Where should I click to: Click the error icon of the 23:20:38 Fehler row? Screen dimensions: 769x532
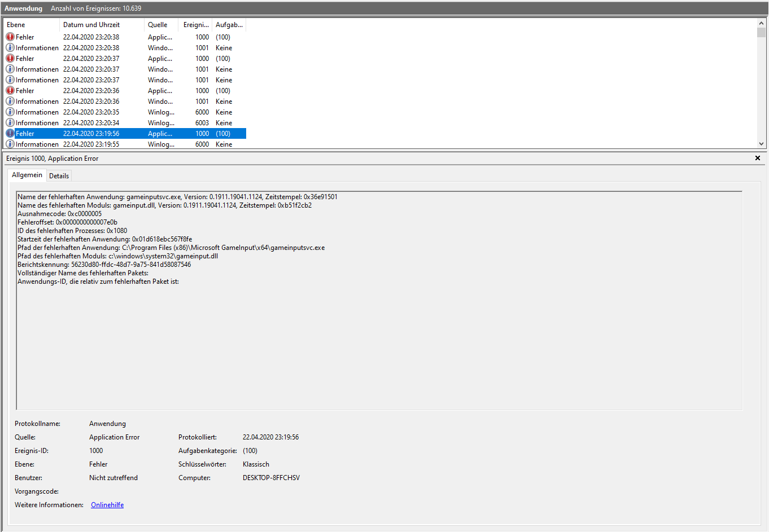click(x=10, y=37)
